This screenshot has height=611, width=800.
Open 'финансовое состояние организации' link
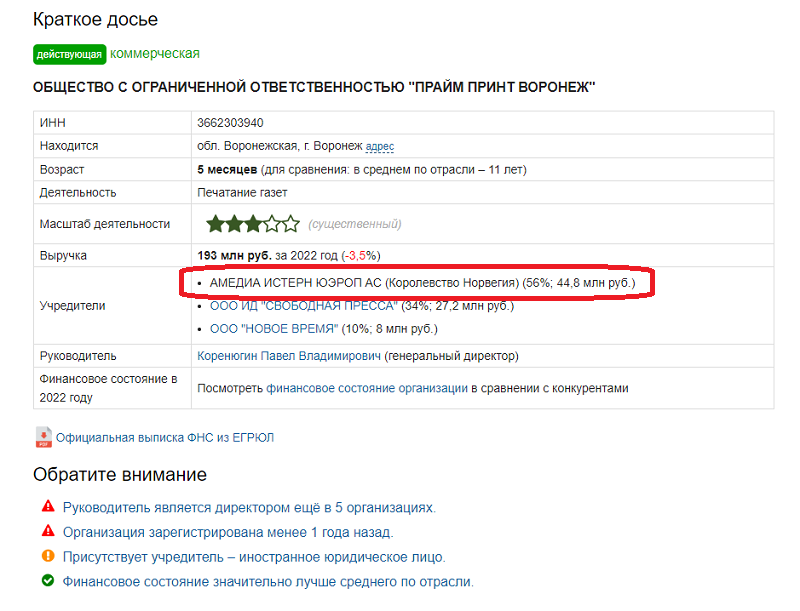(367, 388)
